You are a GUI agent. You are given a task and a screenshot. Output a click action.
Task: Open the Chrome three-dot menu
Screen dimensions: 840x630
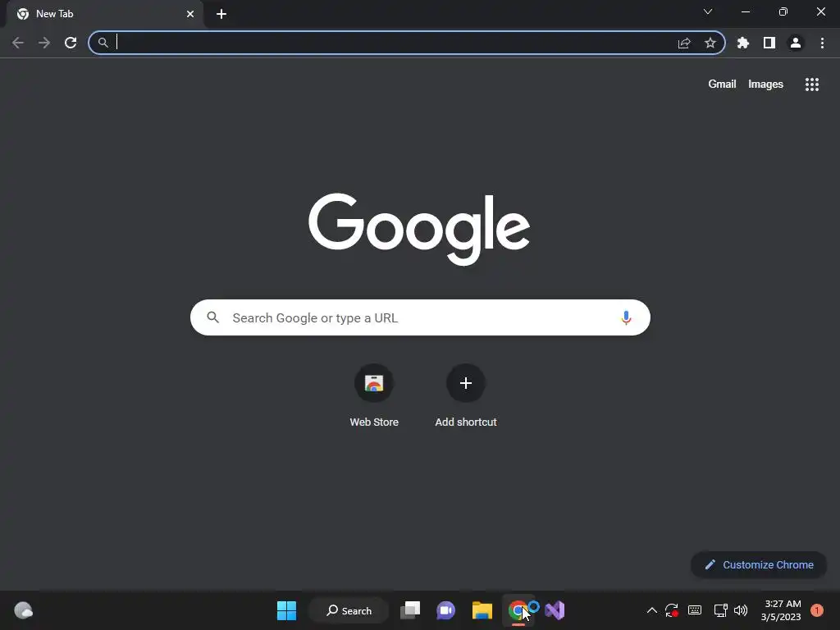coord(822,43)
